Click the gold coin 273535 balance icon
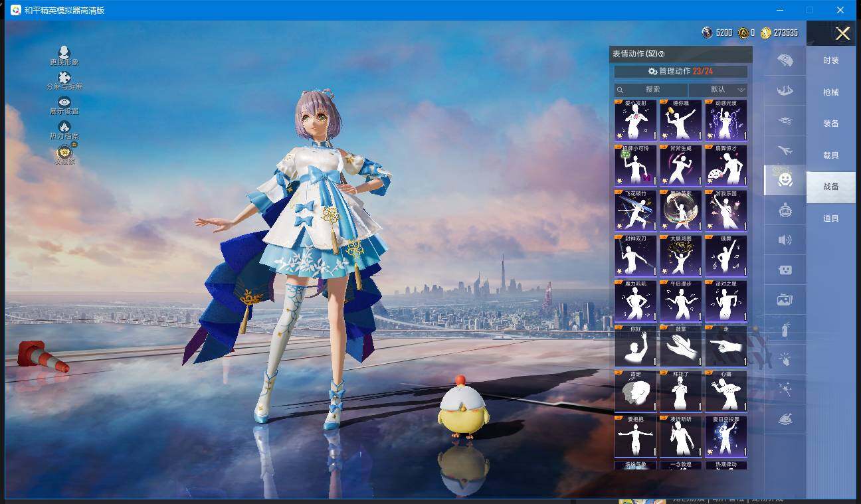861x504 pixels. pyautogui.click(x=766, y=33)
